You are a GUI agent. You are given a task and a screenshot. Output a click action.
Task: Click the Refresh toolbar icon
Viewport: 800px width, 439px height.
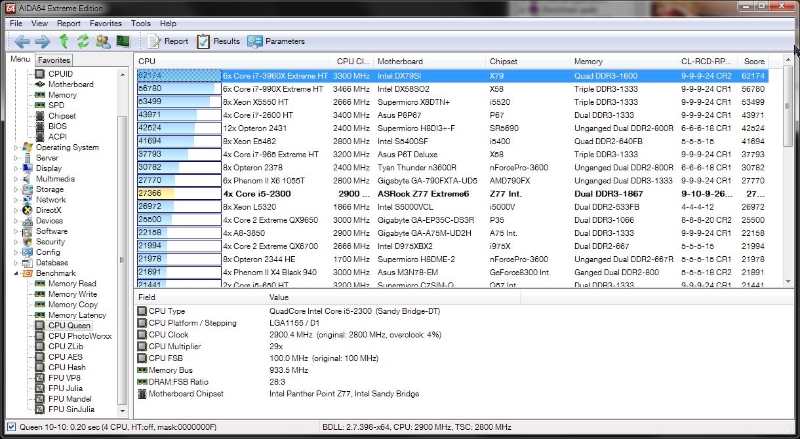coord(83,41)
